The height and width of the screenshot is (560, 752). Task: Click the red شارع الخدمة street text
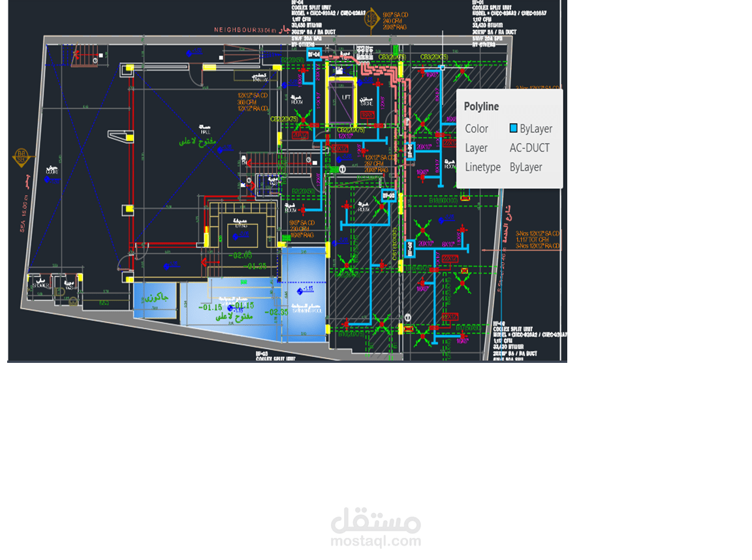507,223
